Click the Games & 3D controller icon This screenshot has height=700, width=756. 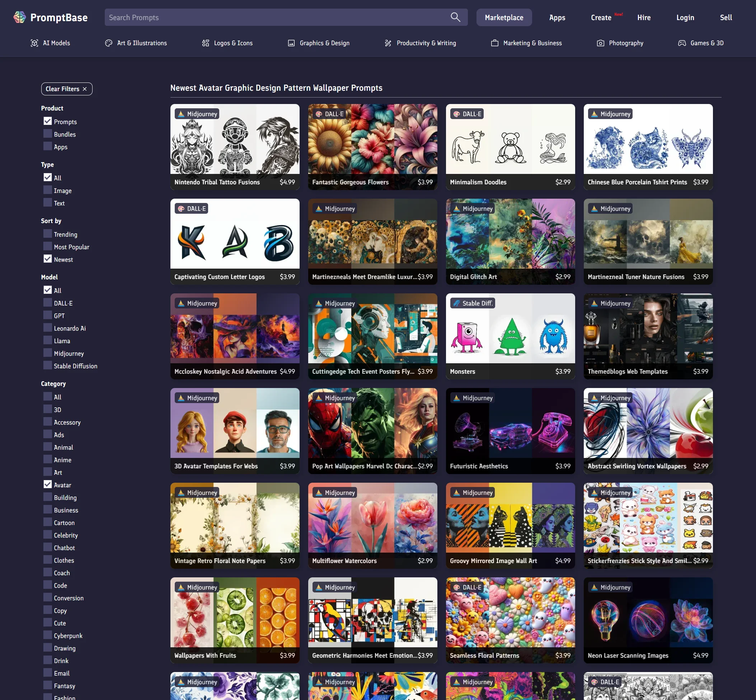[x=682, y=43]
